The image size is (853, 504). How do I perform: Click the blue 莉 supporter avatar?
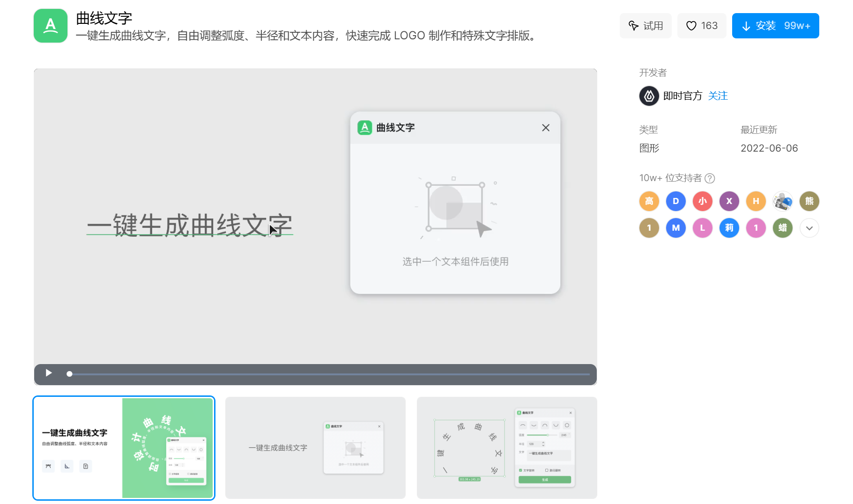[x=729, y=228]
